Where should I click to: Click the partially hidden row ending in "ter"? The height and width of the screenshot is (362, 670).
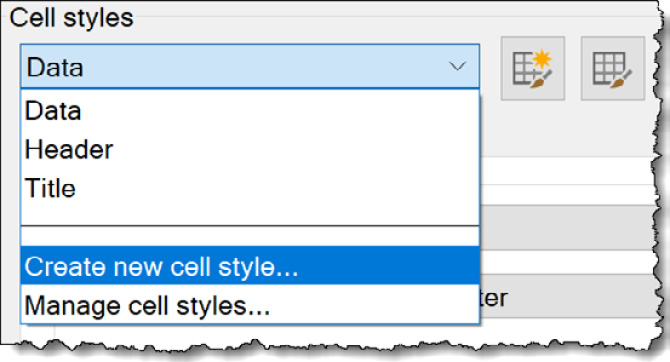coord(567,297)
